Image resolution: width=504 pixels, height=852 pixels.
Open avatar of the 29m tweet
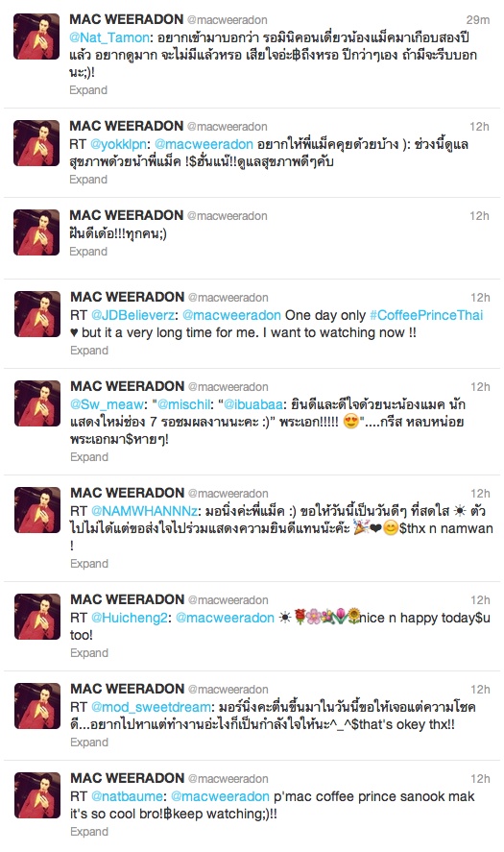point(36,37)
